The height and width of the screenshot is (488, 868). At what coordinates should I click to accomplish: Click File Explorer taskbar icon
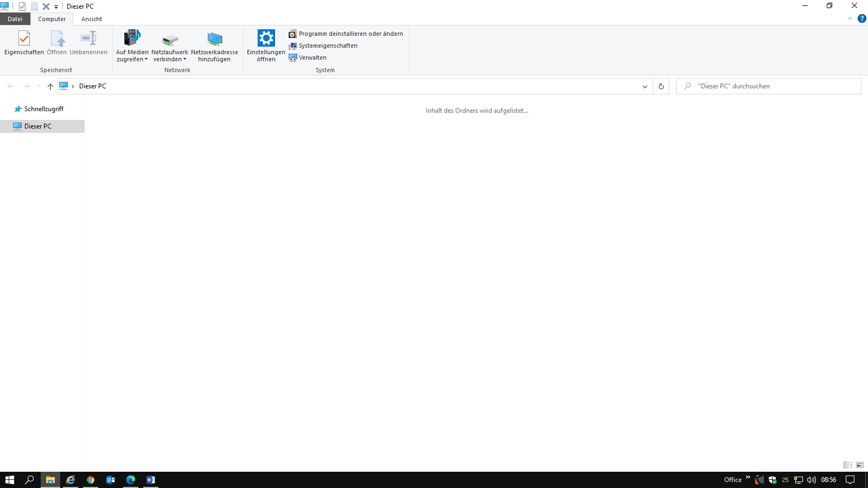[x=50, y=480]
